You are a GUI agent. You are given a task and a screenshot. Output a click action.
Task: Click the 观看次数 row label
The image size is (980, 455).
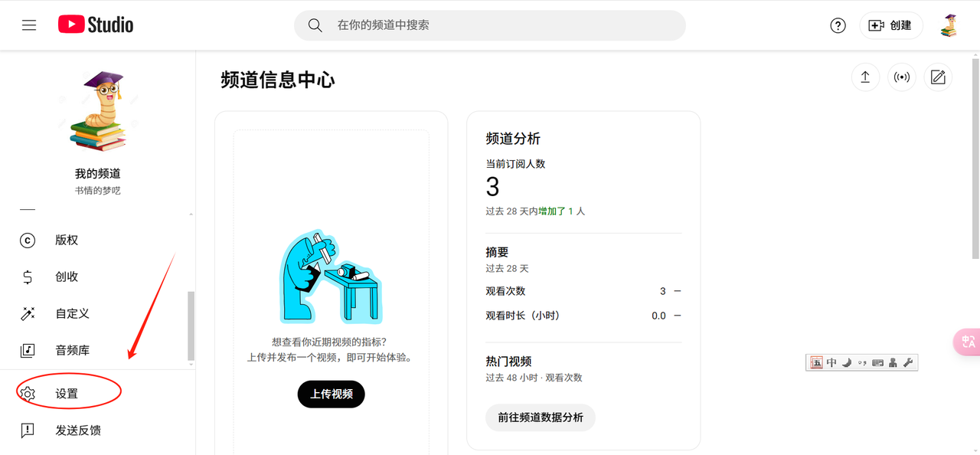[x=505, y=291]
